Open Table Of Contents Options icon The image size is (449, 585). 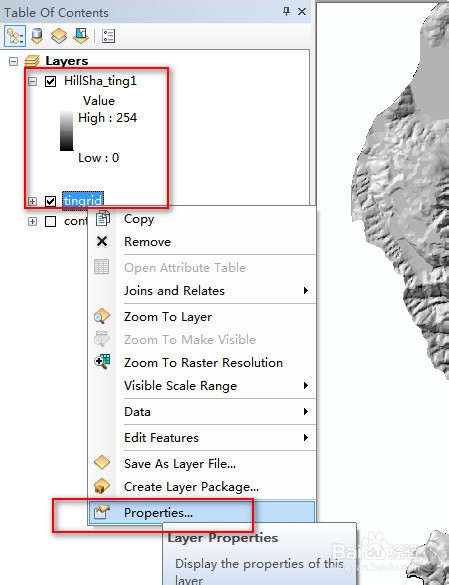[x=108, y=36]
